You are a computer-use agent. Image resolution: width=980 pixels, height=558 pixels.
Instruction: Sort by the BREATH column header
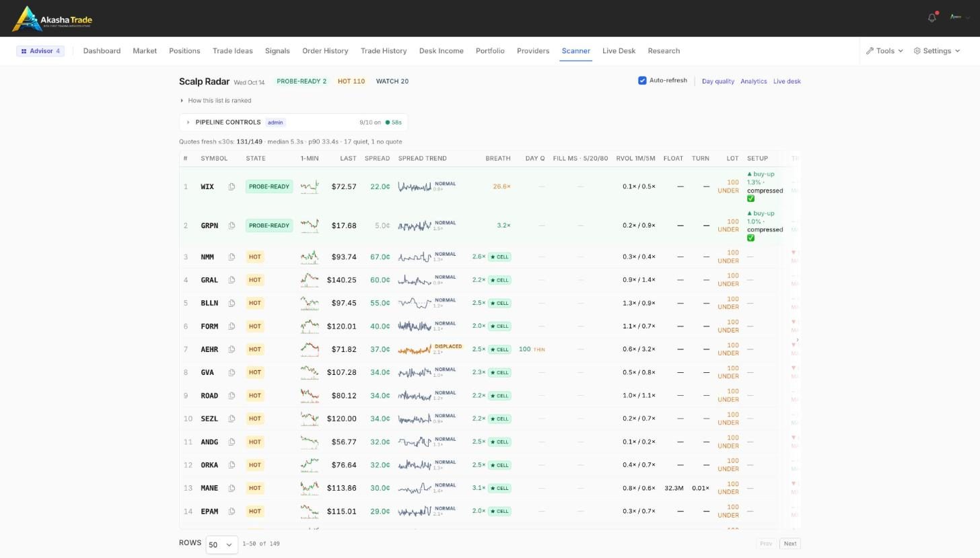[x=498, y=158]
